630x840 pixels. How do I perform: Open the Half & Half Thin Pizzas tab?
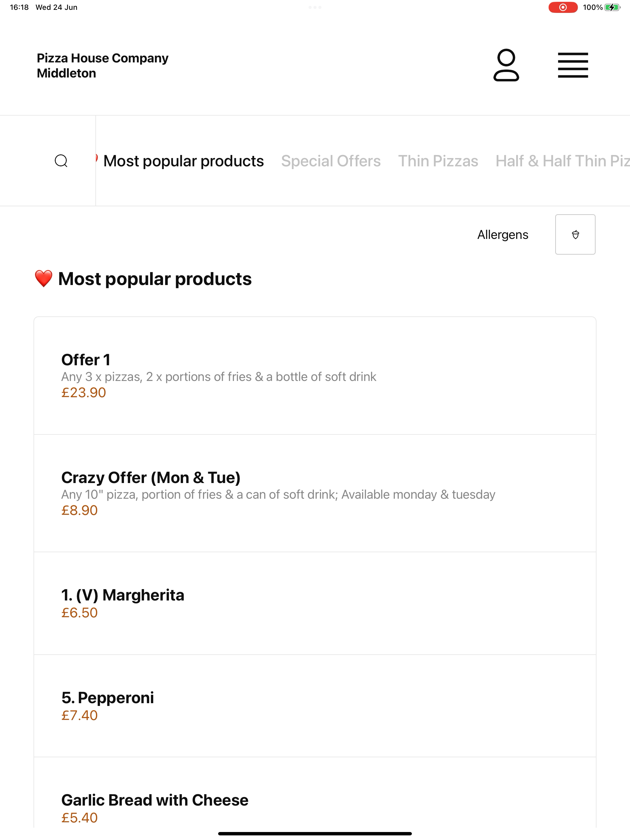pos(563,161)
